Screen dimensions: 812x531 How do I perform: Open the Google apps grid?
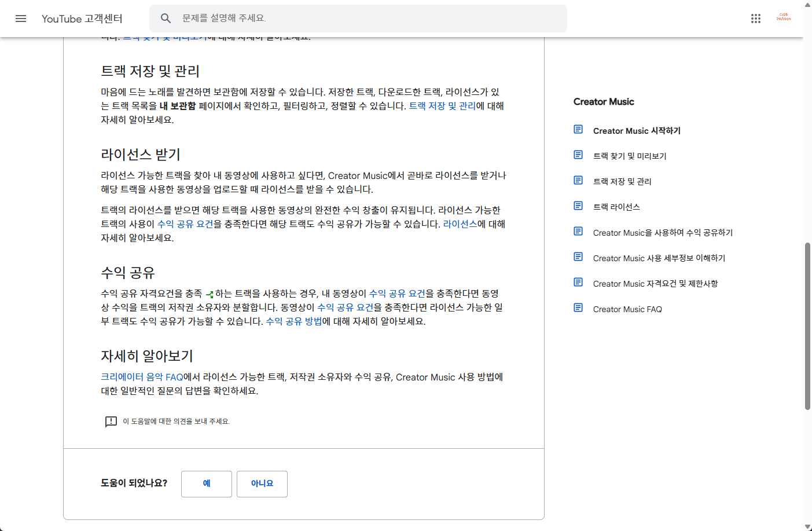[x=756, y=19]
